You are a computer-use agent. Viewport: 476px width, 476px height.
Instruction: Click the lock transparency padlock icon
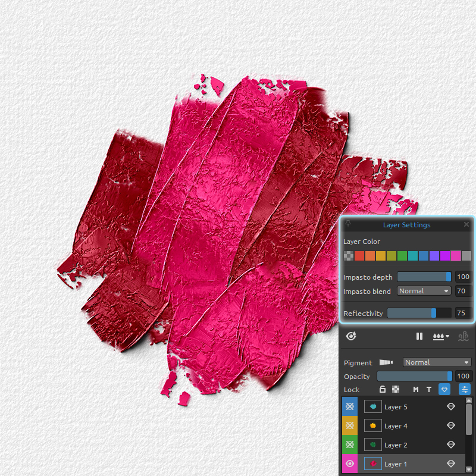point(383,390)
